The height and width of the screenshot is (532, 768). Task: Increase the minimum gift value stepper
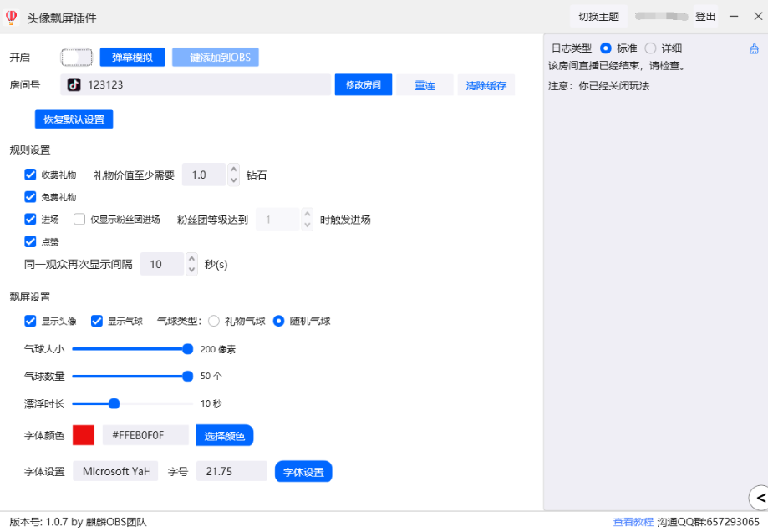coord(234,170)
